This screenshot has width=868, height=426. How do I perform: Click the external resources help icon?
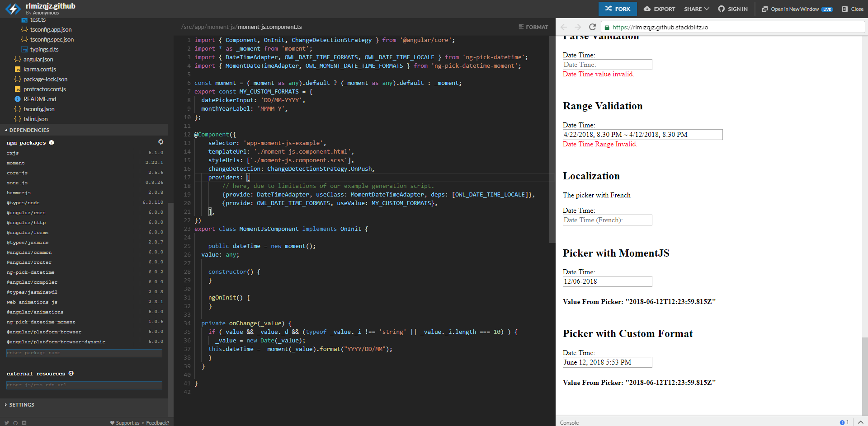[x=71, y=374]
